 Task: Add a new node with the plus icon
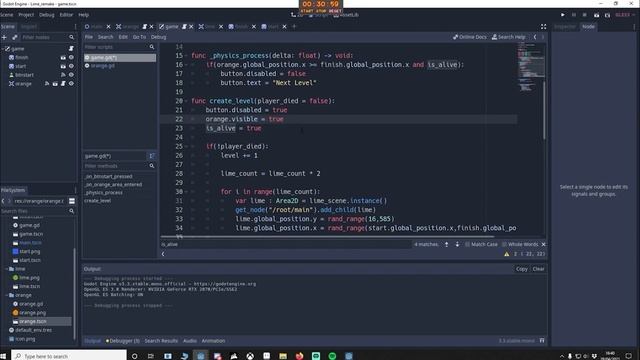coord(4,37)
